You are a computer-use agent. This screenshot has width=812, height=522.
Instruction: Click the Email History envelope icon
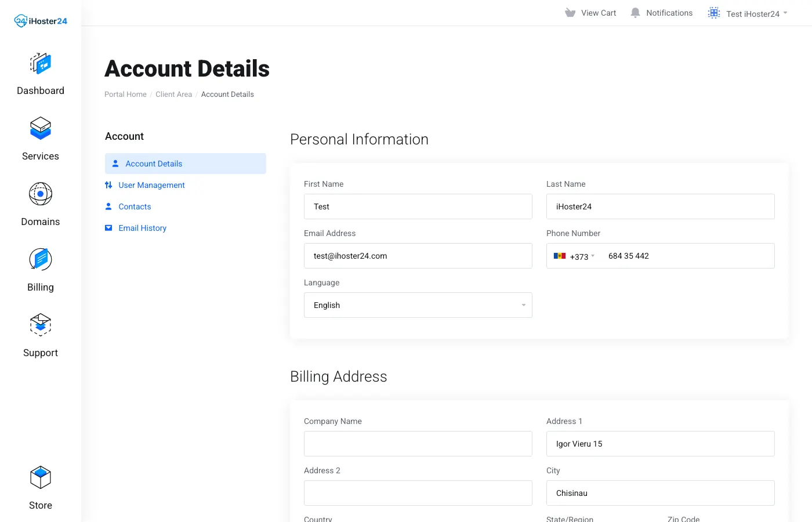tap(108, 228)
